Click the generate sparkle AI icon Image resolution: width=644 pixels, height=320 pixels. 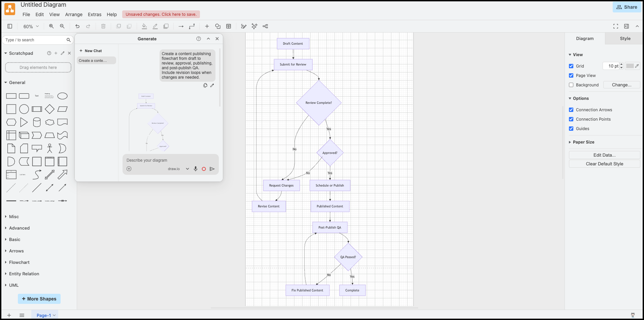255,26
